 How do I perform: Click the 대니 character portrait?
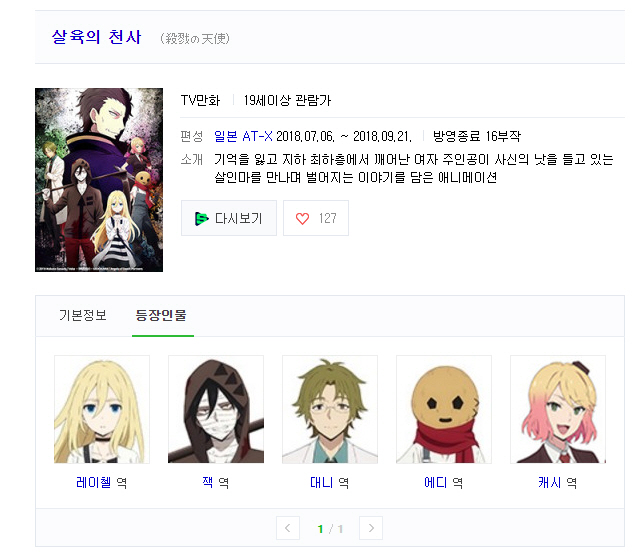click(x=330, y=409)
